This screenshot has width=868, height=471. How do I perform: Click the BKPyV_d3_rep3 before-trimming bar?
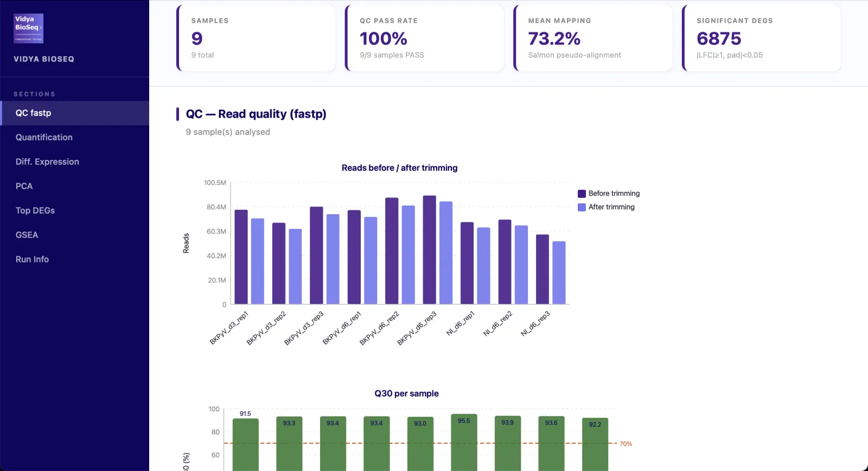point(316,255)
